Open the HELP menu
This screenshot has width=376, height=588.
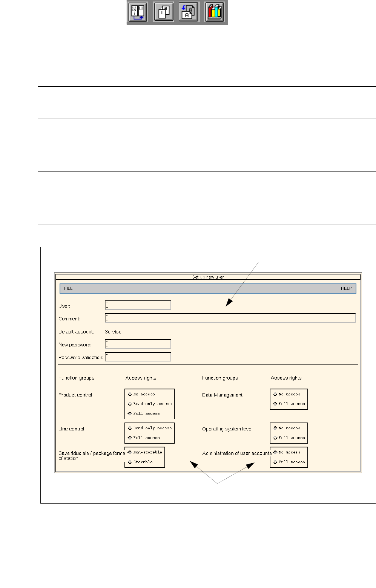pyautogui.click(x=346, y=288)
